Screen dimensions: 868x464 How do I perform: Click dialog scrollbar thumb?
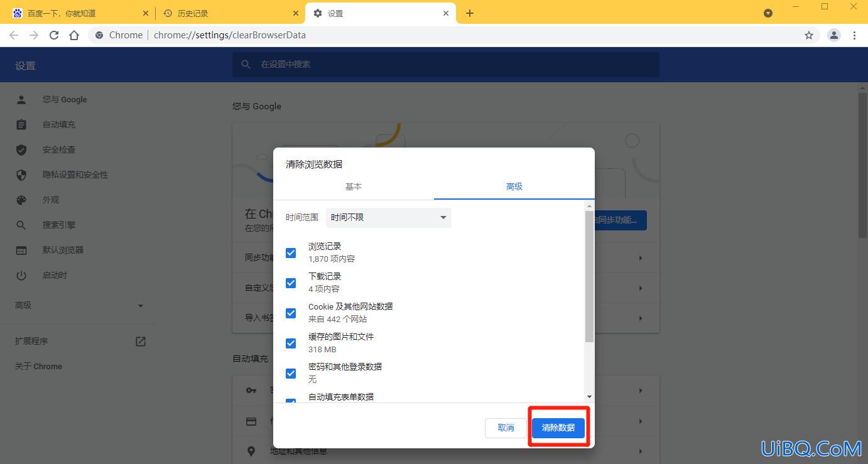point(589,276)
